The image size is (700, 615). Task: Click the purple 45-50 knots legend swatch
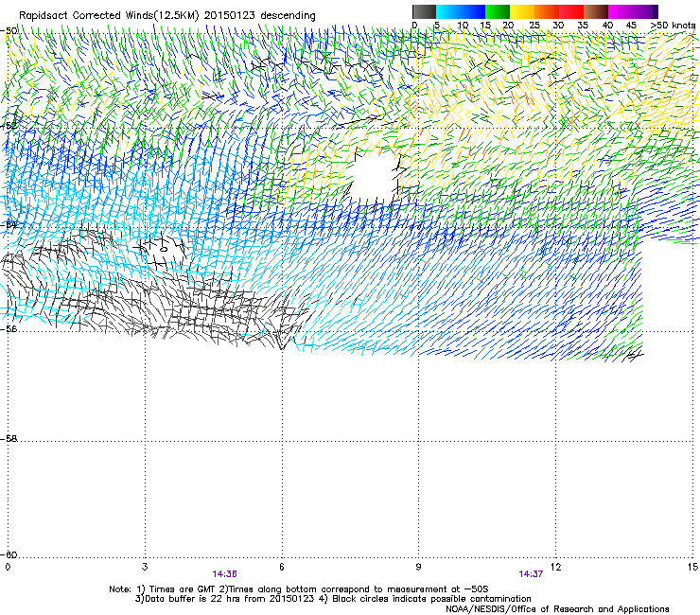point(645,11)
